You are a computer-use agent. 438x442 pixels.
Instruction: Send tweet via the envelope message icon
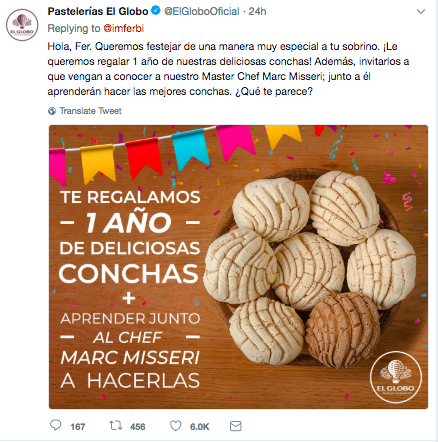coord(236,426)
